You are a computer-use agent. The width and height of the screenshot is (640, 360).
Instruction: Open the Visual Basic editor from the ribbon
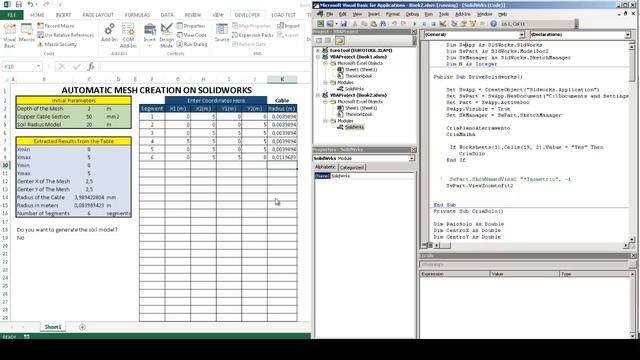[x=9, y=35]
